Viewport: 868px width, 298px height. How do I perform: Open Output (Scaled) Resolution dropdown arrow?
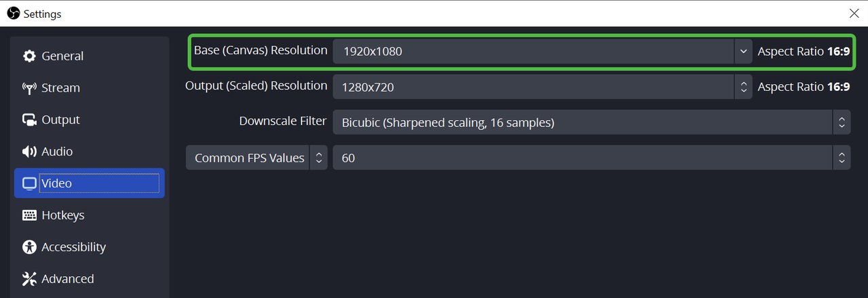(743, 87)
